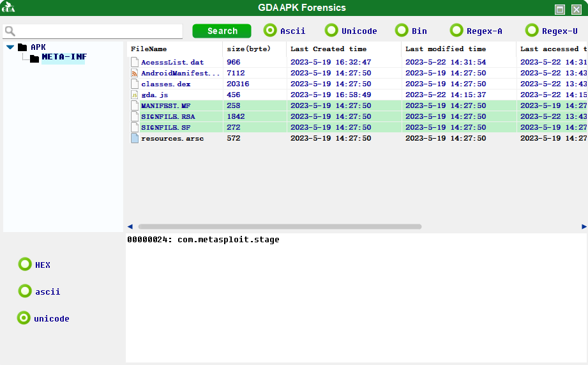The image size is (588, 365).
Task: Click the SIGNFILE.RSA file icon
Action: pyautogui.click(x=135, y=116)
